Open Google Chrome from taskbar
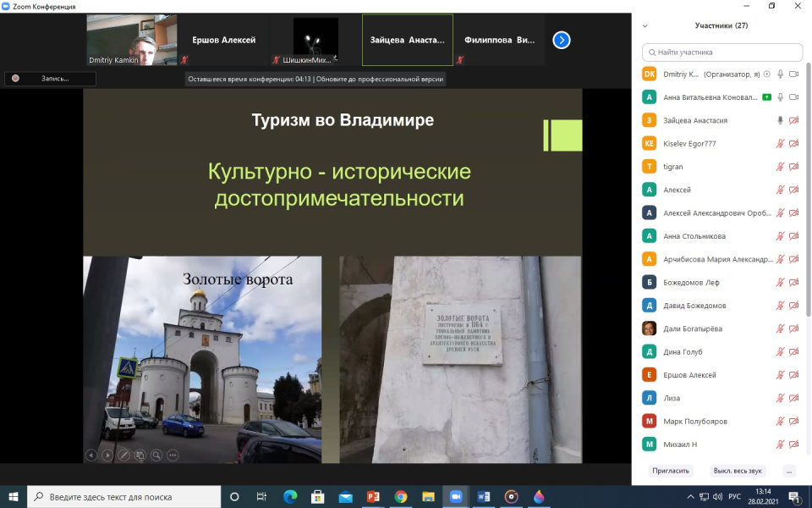 tap(400, 497)
